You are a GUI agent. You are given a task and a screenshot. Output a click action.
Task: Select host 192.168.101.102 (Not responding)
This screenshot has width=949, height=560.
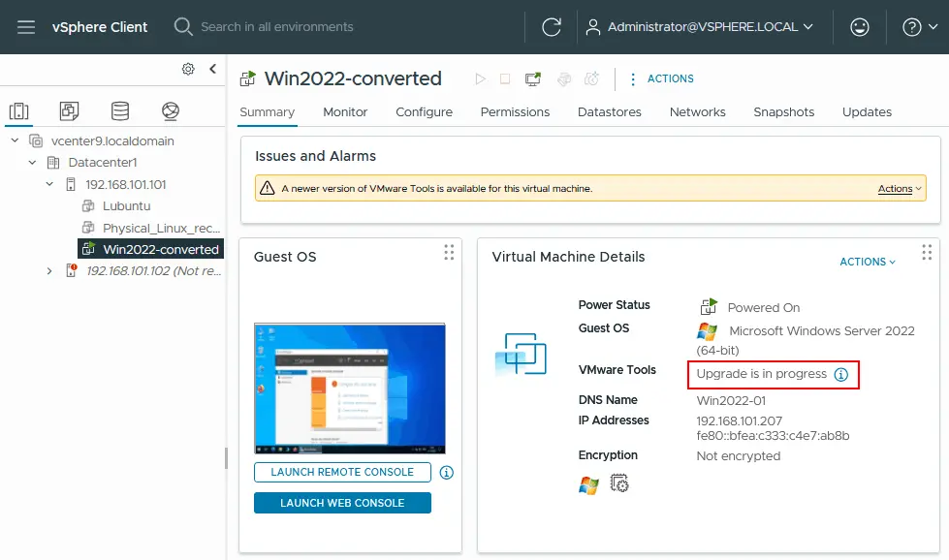point(153,271)
